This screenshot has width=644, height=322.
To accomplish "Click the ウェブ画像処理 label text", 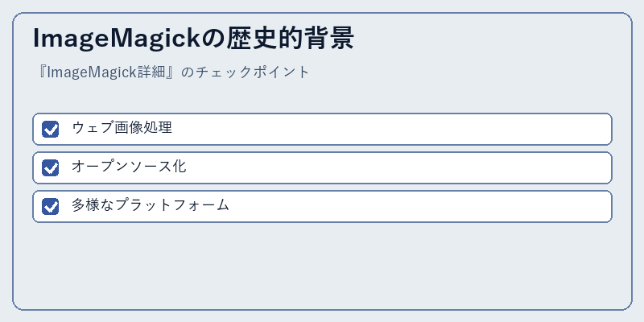I will [x=122, y=128].
